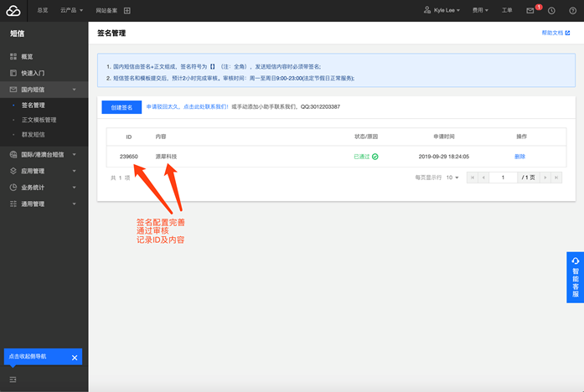Screen dimensions: 584x392
Task: Collapse sidebar with the bottom menu icon
Action: [13, 379]
